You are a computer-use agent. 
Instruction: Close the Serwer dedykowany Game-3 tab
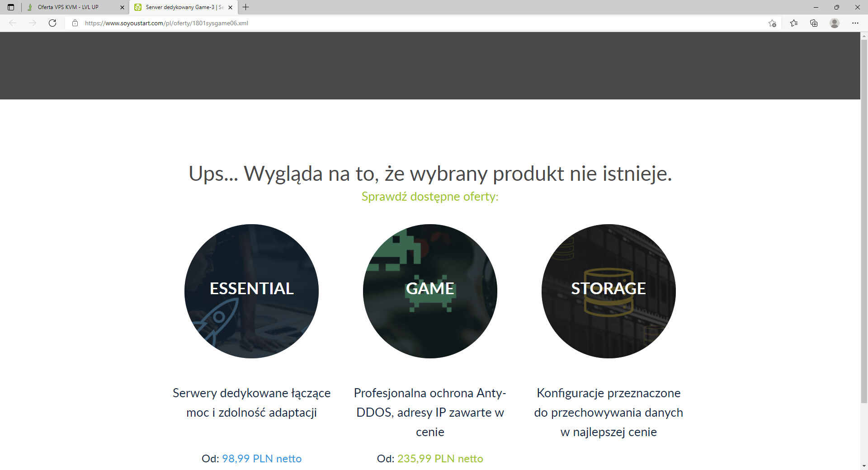[230, 7]
